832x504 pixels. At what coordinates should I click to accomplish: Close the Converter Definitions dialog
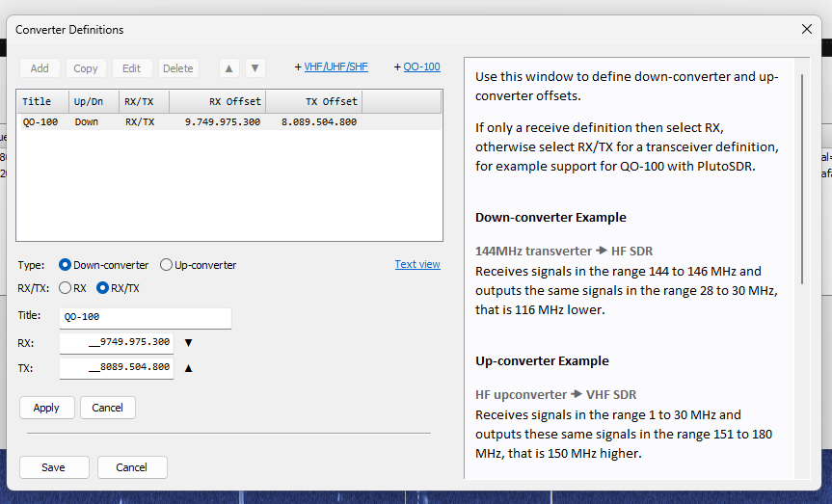807,29
